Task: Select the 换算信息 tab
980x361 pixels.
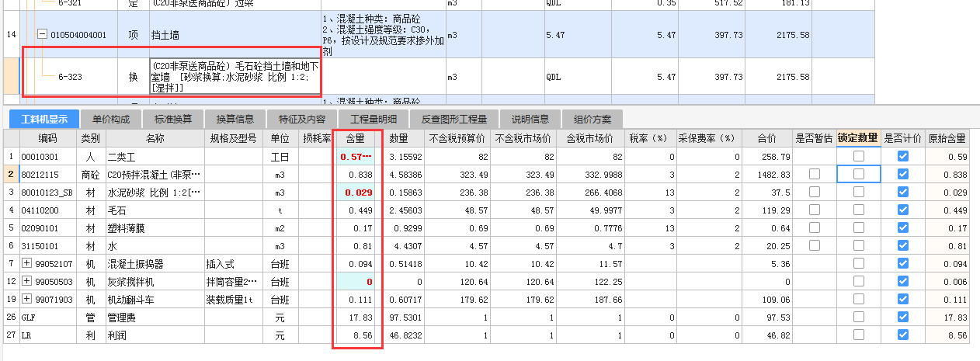Action: click(x=235, y=119)
